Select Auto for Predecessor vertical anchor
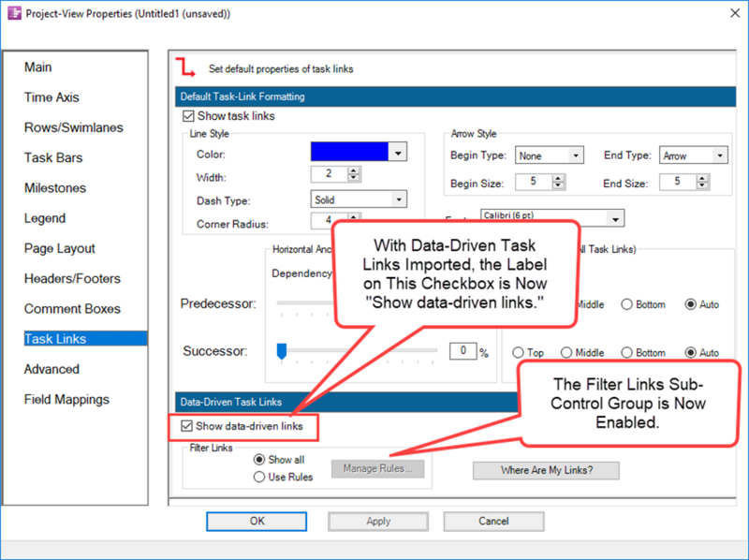This screenshot has height=560, width=749. click(690, 304)
